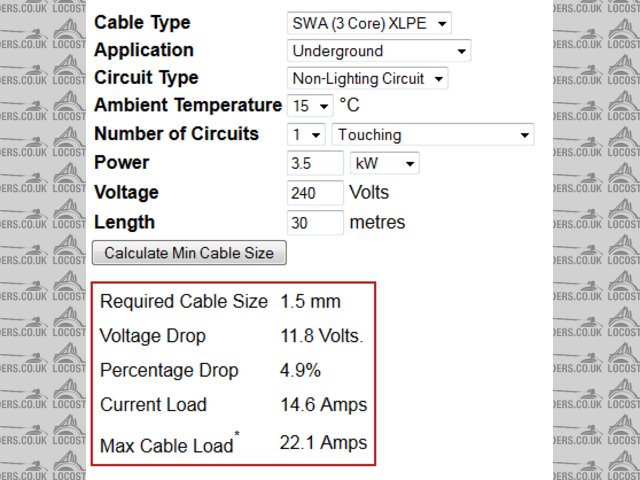Change the Ambient Temperature dropdown value

pos(310,106)
